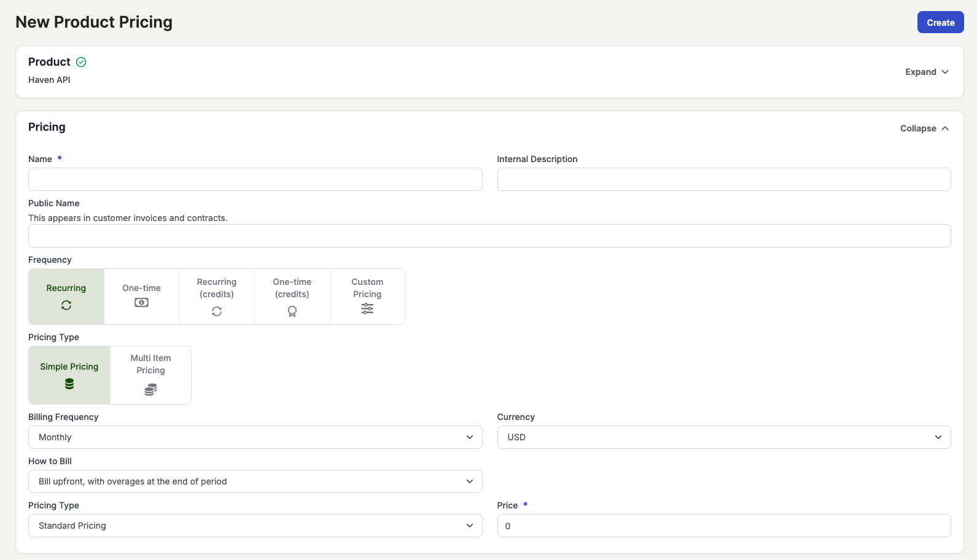
Task: Click the green checkmark beside Product
Action: pyautogui.click(x=81, y=62)
